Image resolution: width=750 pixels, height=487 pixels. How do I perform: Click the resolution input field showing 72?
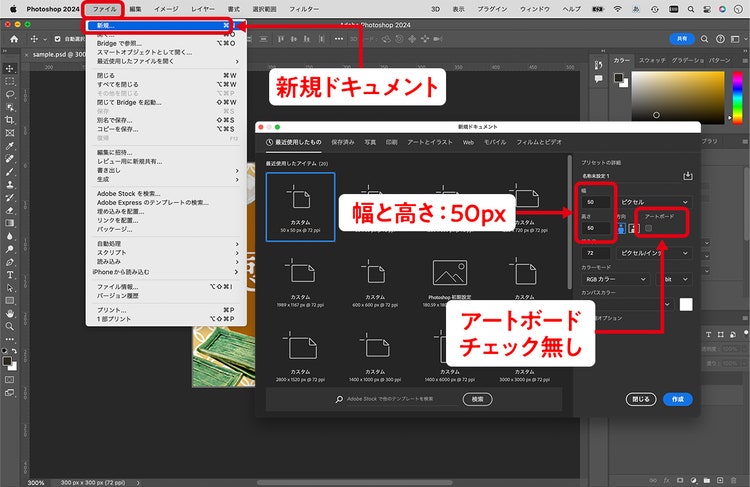click(x=596, y=253)
